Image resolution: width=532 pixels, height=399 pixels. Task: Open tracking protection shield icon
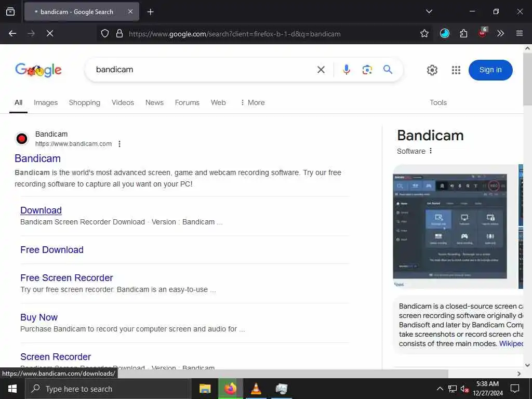105,33
